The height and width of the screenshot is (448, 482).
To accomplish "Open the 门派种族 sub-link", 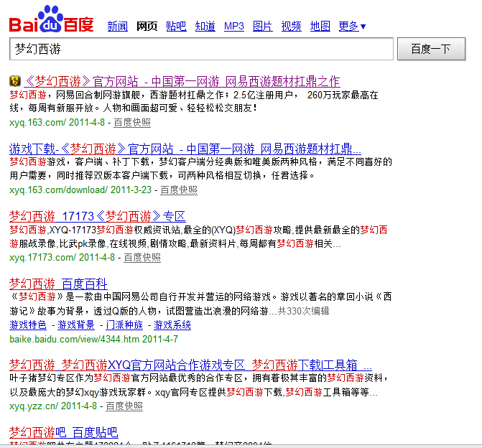I will point(124,325).
